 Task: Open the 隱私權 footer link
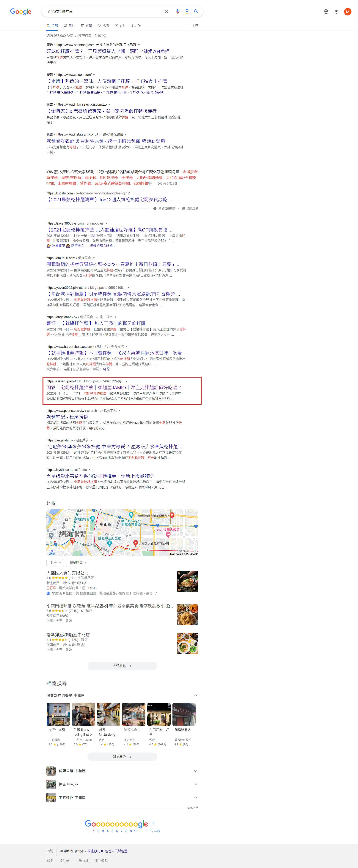(x=83, y=861)
